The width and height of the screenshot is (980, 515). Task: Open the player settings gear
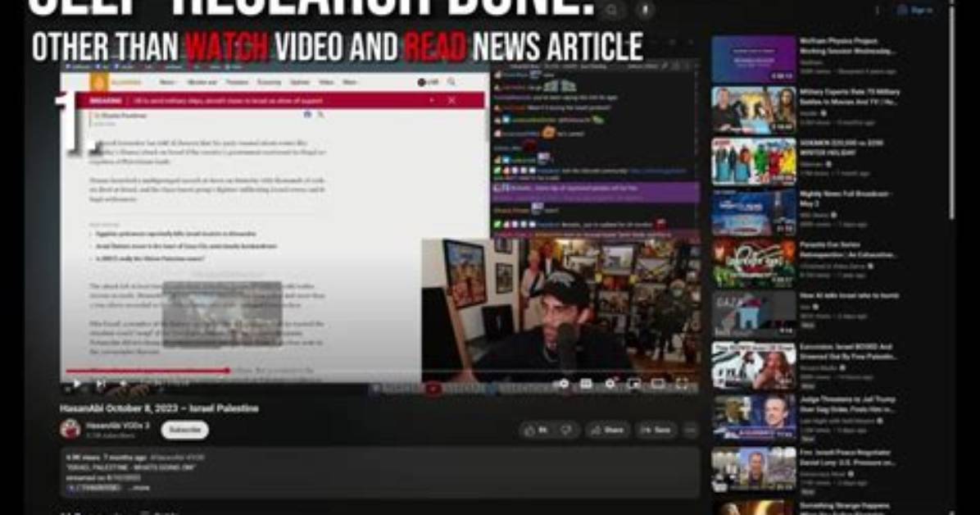[x=610, y=384]
